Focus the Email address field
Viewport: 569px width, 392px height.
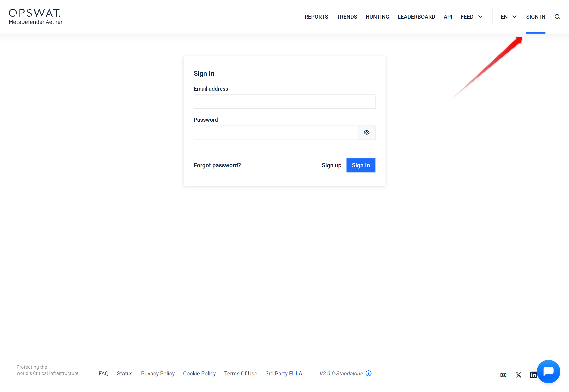click(284, 102)
